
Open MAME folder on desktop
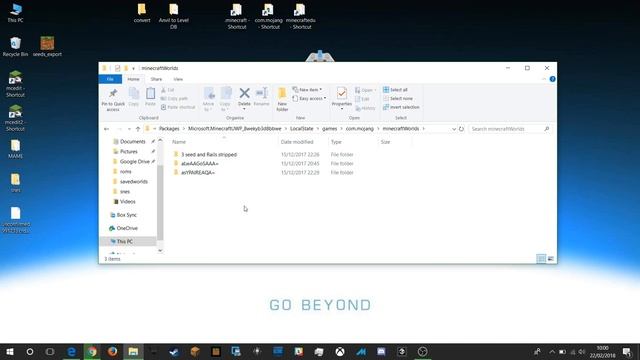click(16, 149)
